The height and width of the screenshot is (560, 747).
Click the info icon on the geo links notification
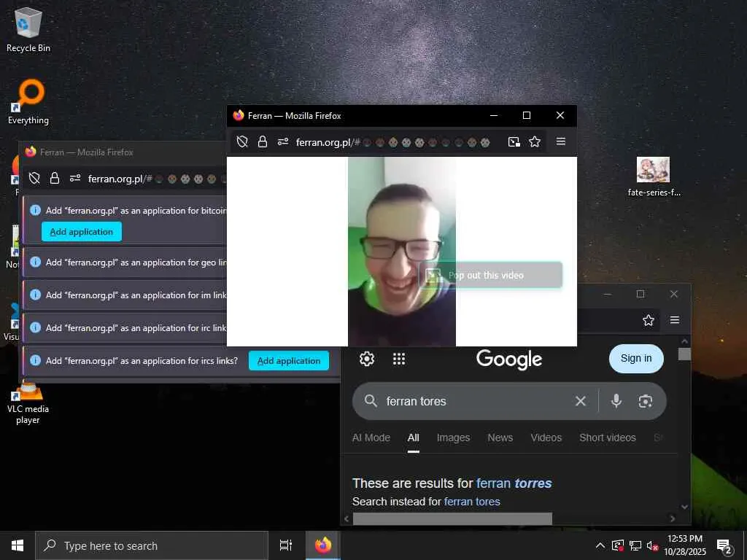(35, 262)
